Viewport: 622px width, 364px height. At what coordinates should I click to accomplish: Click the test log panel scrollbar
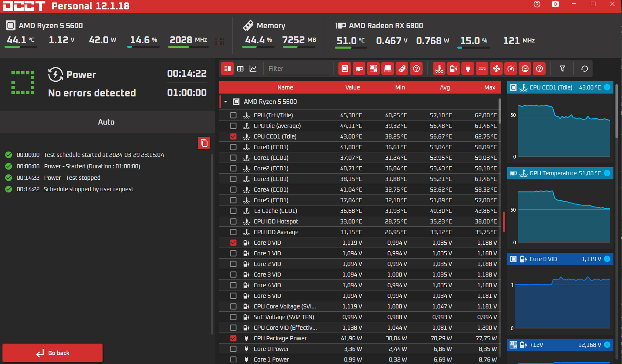coord(212,244)
